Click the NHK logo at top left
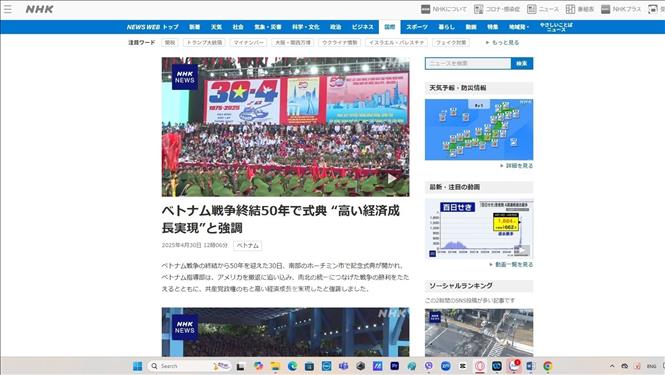The image size is (665, 375). [x=39, y=9]
